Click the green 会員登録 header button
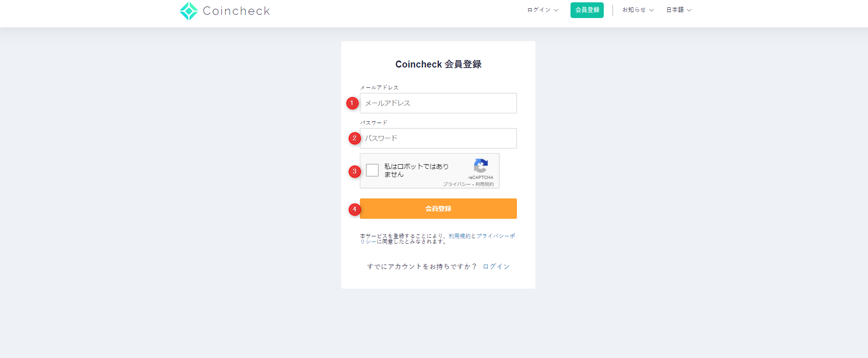868x358 pixels. (x=587, y=10)
